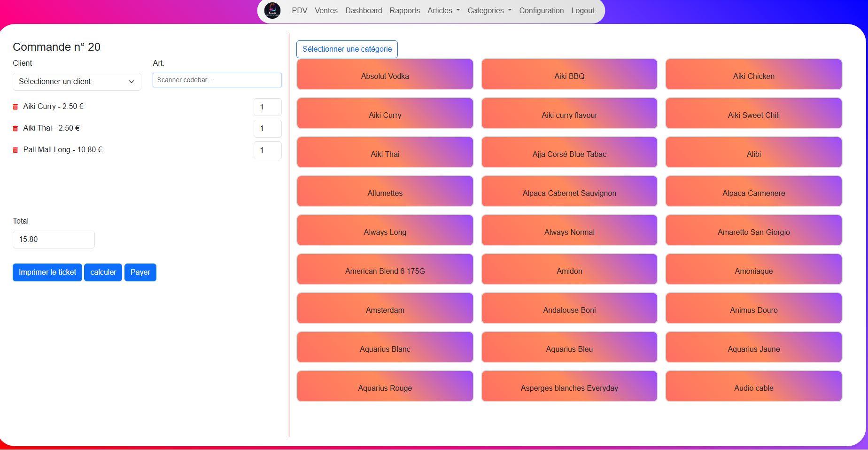Select the Amidon product tile
868x450 pixels.
[x=569, y=269]
